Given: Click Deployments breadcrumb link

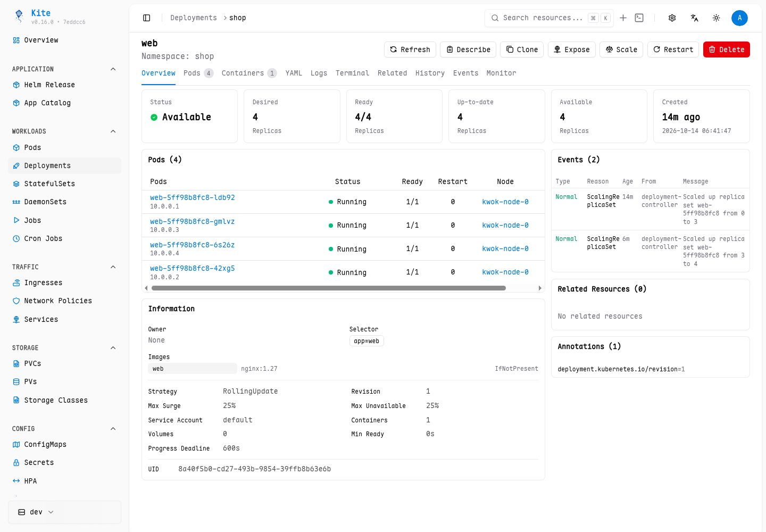Looking at the screenshot, I should (194, 18).
